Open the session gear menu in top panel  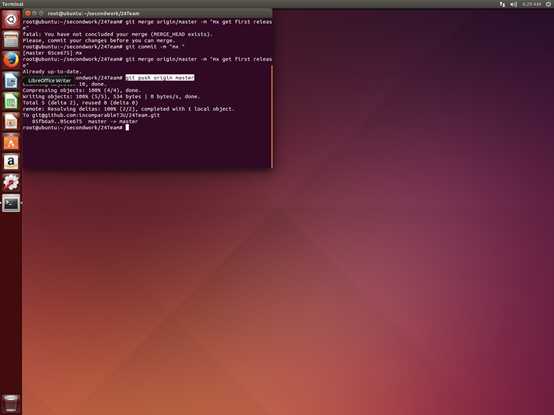pos(548,4)
